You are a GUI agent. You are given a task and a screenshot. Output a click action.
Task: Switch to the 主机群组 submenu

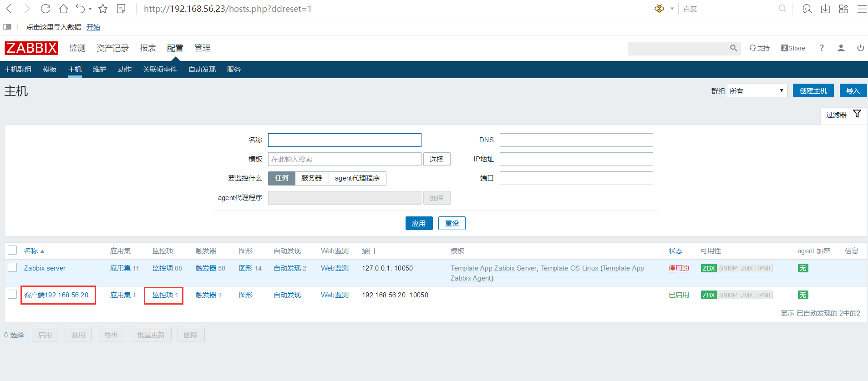point(18,70)
